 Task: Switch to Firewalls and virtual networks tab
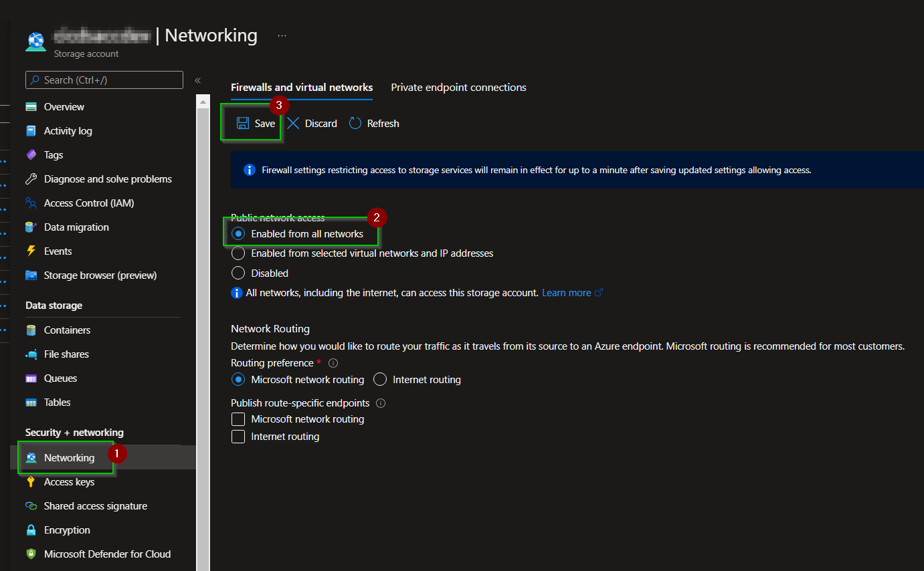(x=302, y=88)
